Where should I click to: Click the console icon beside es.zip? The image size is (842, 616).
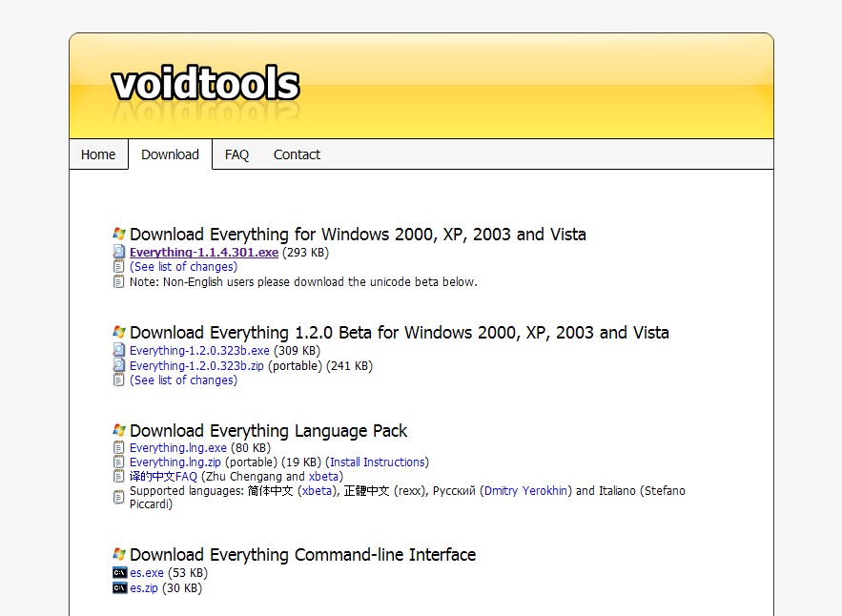(x=120, y=588)
